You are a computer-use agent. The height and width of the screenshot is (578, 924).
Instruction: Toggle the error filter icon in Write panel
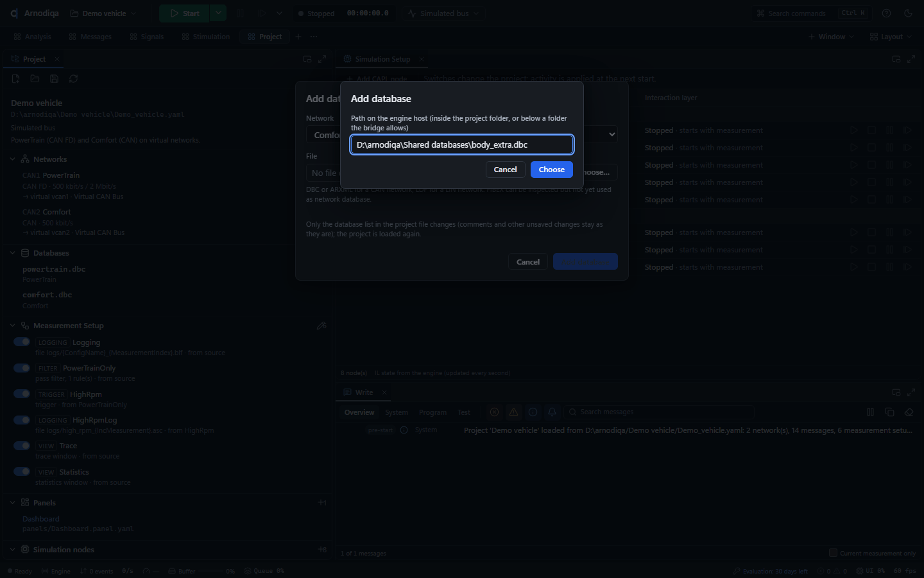click(x=494, y=412)
